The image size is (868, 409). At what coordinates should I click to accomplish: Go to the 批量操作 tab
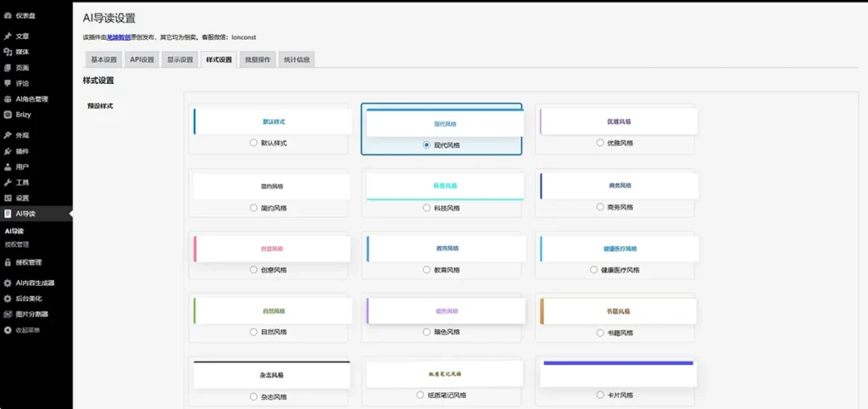(x=258, y=59)
